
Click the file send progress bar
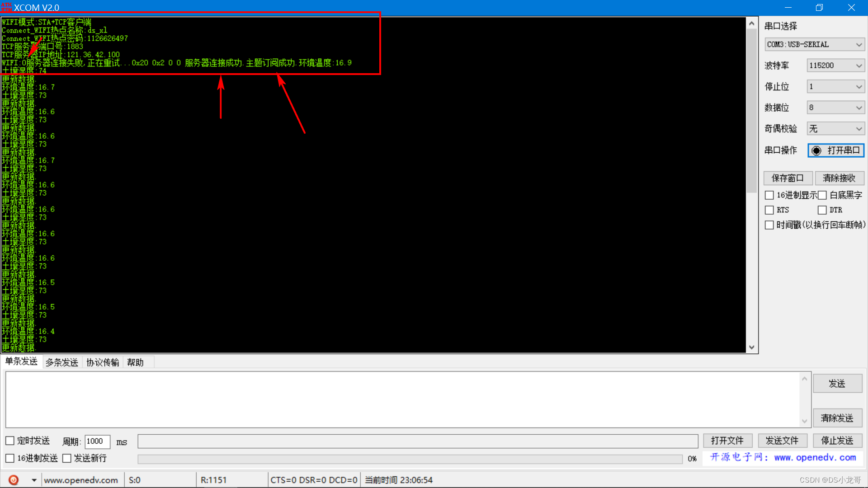coord(410,459)
